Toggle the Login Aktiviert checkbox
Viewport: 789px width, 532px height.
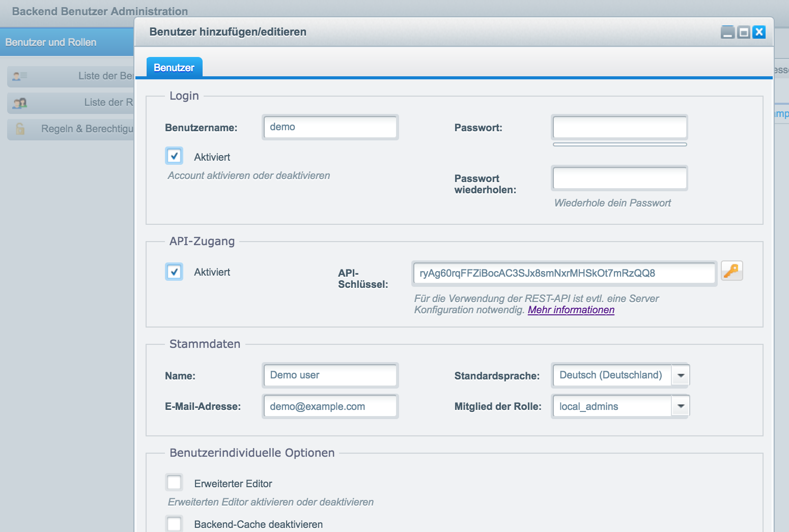174,156
